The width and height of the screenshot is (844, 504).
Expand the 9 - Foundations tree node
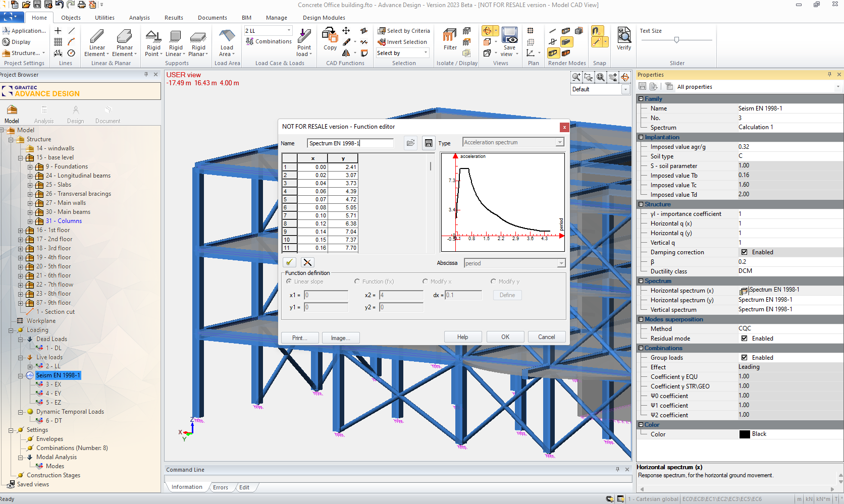[x=30, y=167]
